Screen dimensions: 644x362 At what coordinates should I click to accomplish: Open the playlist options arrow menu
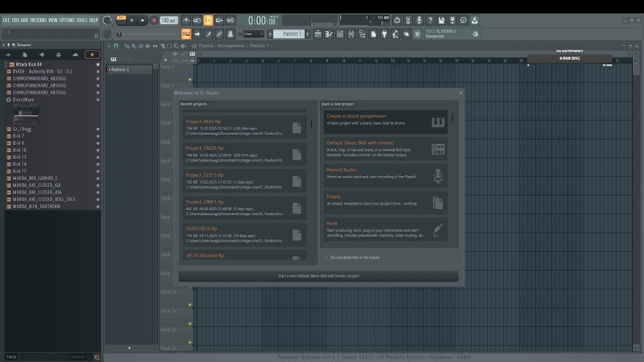(x=109, y=46)
